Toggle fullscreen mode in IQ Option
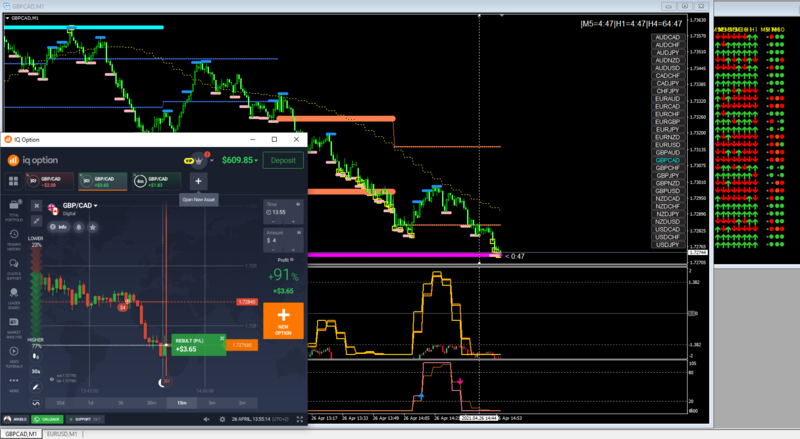Screen dimensions: 800x439 pos(299,419)
